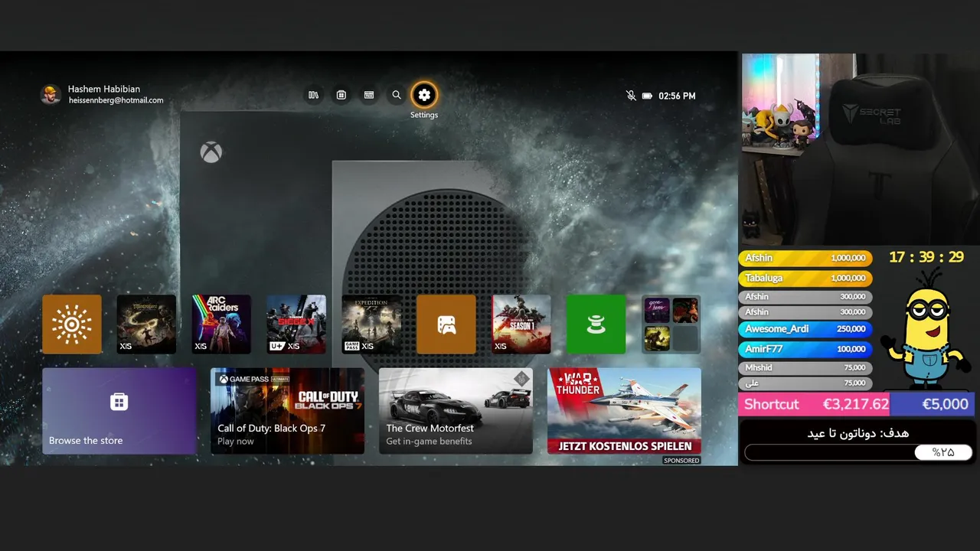Screen dimensions: 980x551
Task: Open the Search magnifier icon
Action: [x=397, y=95]
